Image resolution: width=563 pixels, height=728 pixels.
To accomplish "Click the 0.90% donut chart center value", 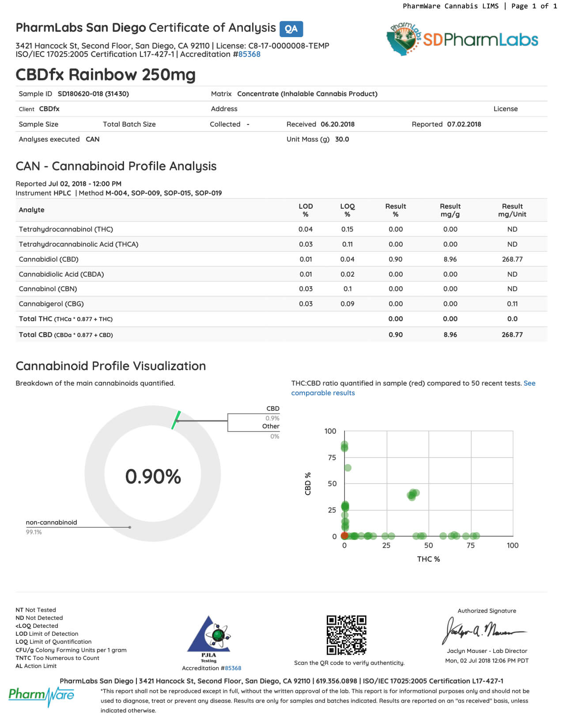I will point(153,477).
